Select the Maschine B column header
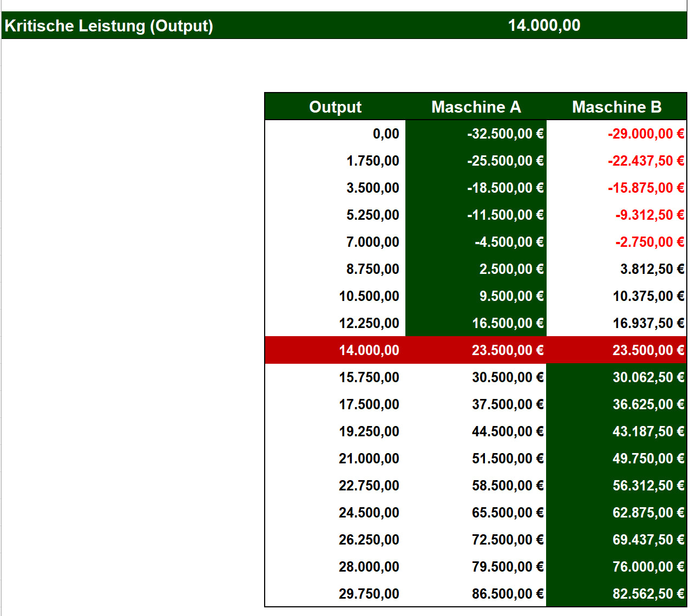 click(617, 107)
